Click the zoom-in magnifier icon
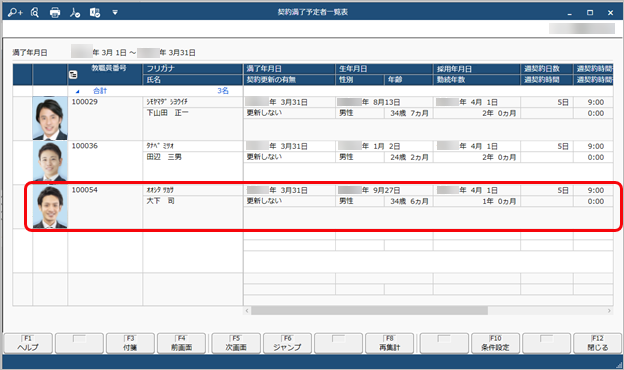 15,12
